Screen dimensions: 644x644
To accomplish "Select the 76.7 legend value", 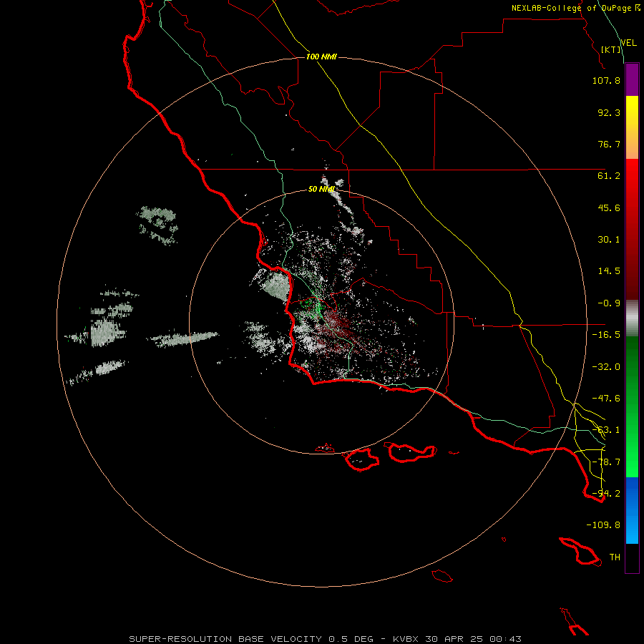I will [609, 144].
